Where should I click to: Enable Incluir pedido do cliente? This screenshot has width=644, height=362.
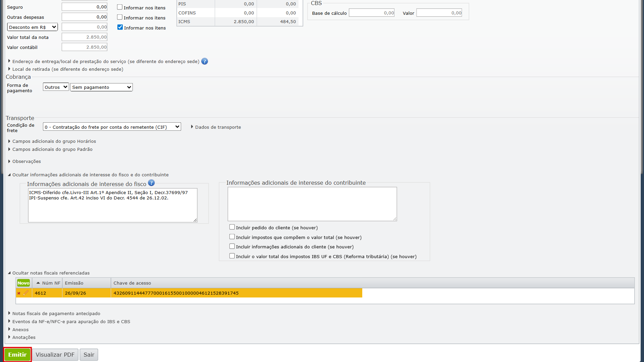(232, 227)
